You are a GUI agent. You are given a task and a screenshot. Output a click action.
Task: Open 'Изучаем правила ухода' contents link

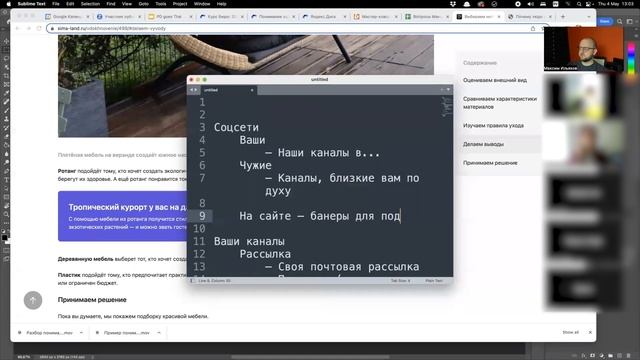tap(493, 125)
